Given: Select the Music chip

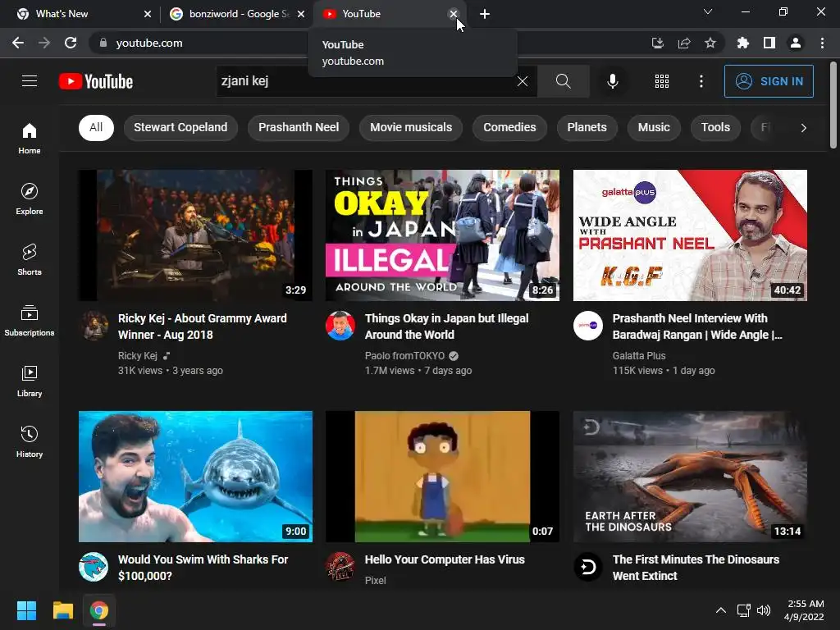Looking at the screenshot, I should pyautogui.click(x=654, y=127).
